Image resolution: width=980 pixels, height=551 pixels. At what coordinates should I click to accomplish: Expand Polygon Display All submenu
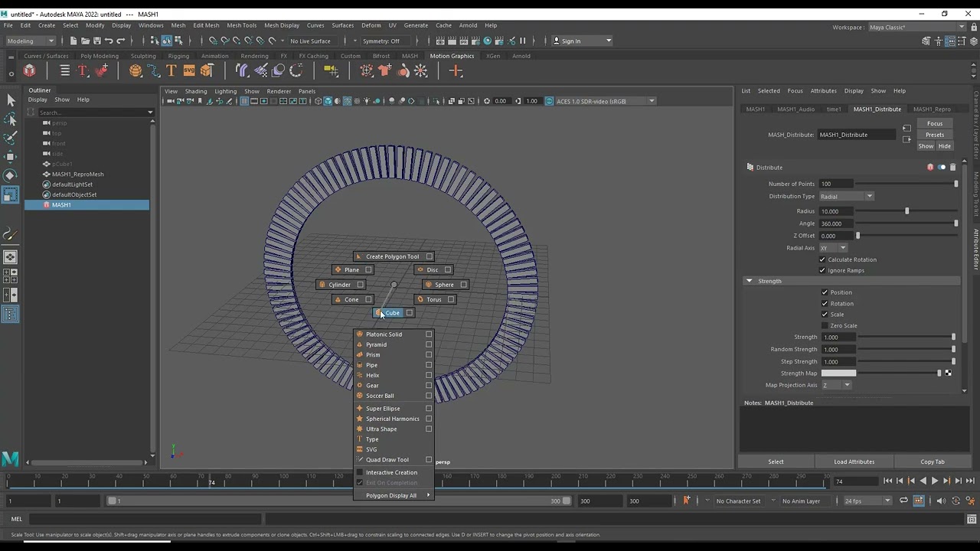394,495
